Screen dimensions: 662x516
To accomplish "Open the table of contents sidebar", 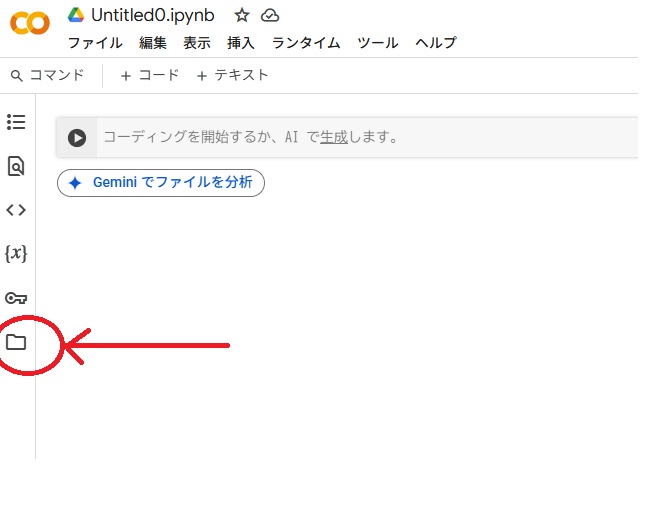I will tap(16, 122).
